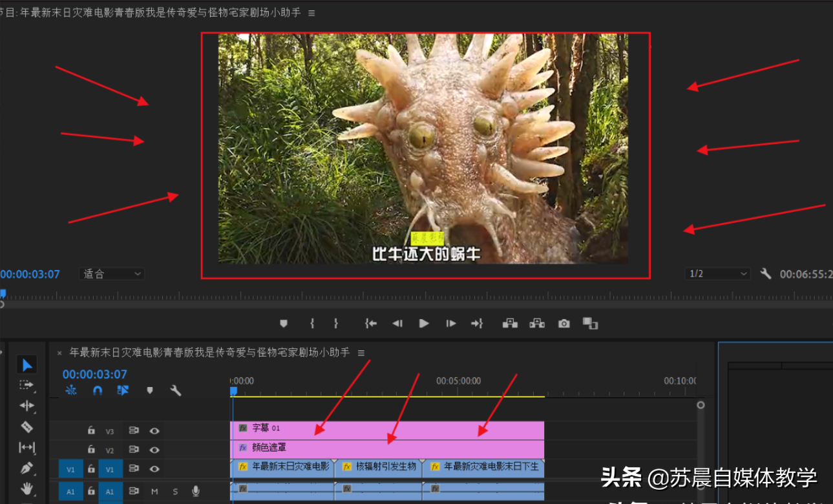Select the Pen tool
The height and width of the screenshot is (504, 833).
coord(26,468)
